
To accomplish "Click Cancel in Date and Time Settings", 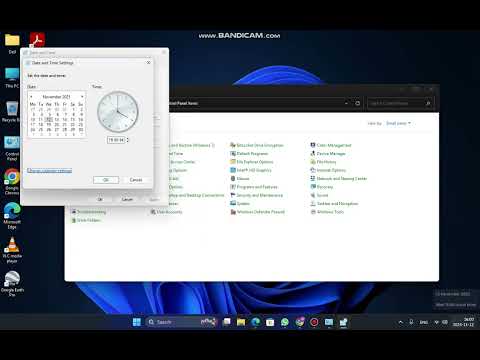I will click(136, 180).
